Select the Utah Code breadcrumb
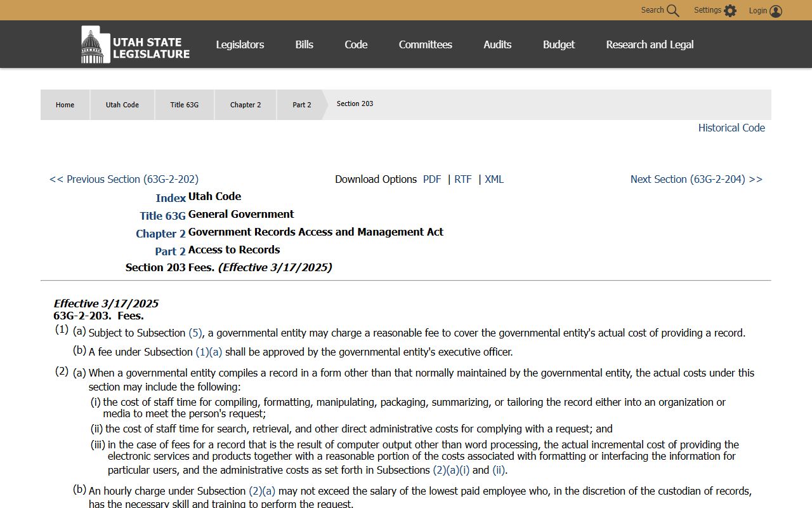The width and height of the screenshot is (812, 508). click(x=122, y=105)
